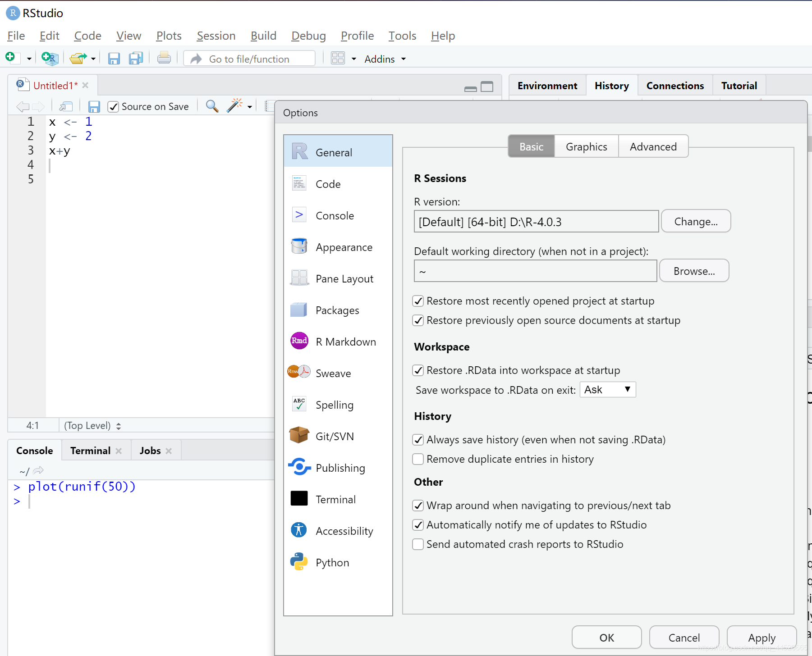Expand Code Tools wand dropdown arrow
This screenshot has height=656, width=812.
pos(250,107)
